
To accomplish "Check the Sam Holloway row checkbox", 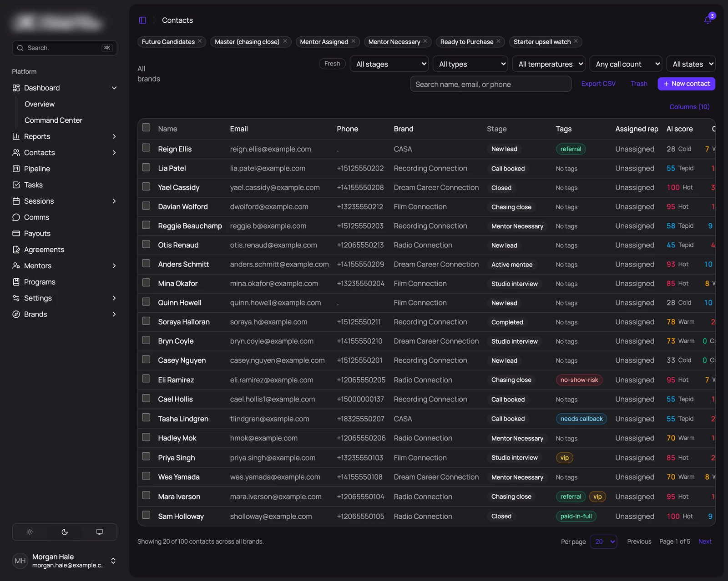I will click(x=146, y=515).
